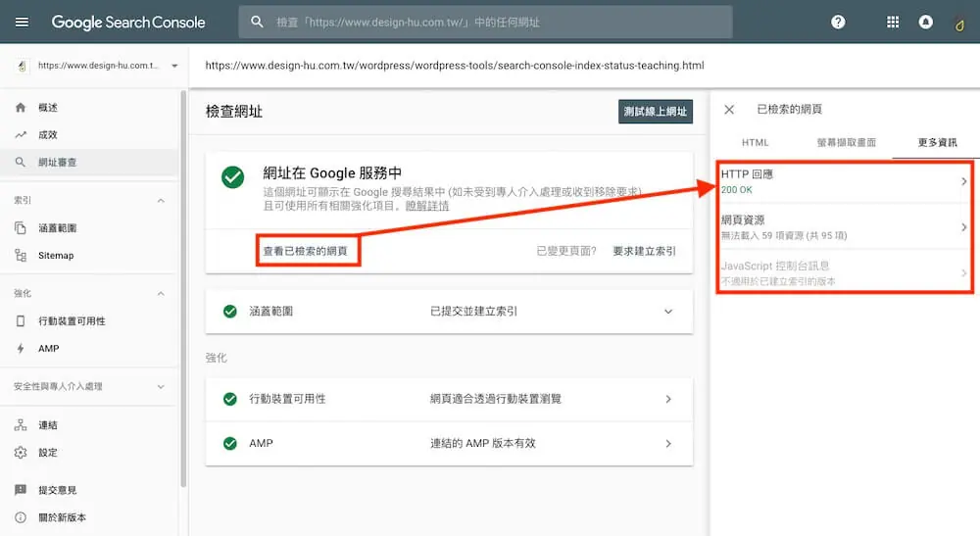This screenshot has width=980, height=536.
Task: Click 已提交並建立索引 text
Action: tap(473, 311)
